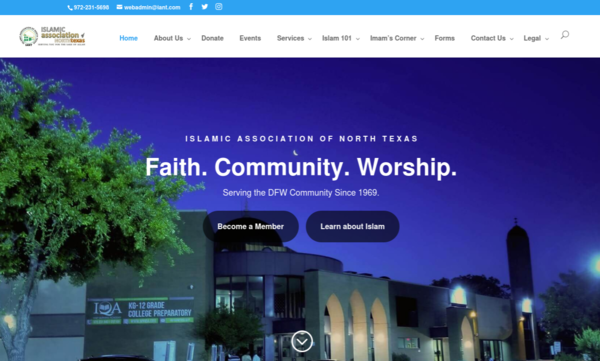The image size is (600, 361).
Task: Expand the About Us dropdown arrow
Action: point(189,39)
